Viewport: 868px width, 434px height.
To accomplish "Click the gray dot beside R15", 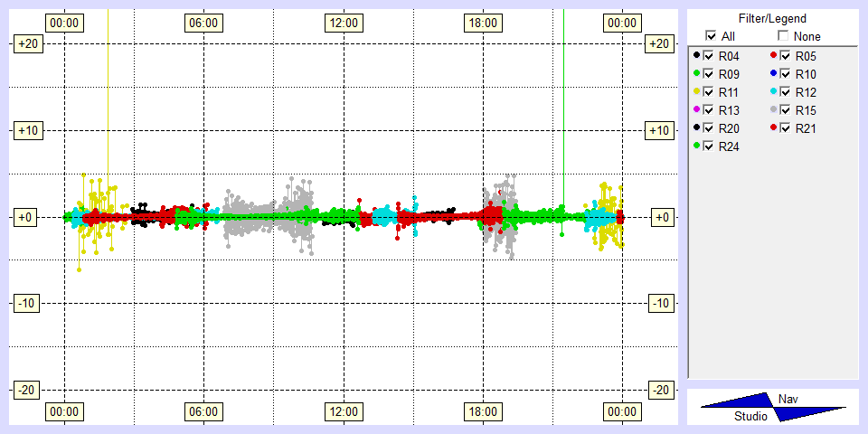I will pos(773,109).
